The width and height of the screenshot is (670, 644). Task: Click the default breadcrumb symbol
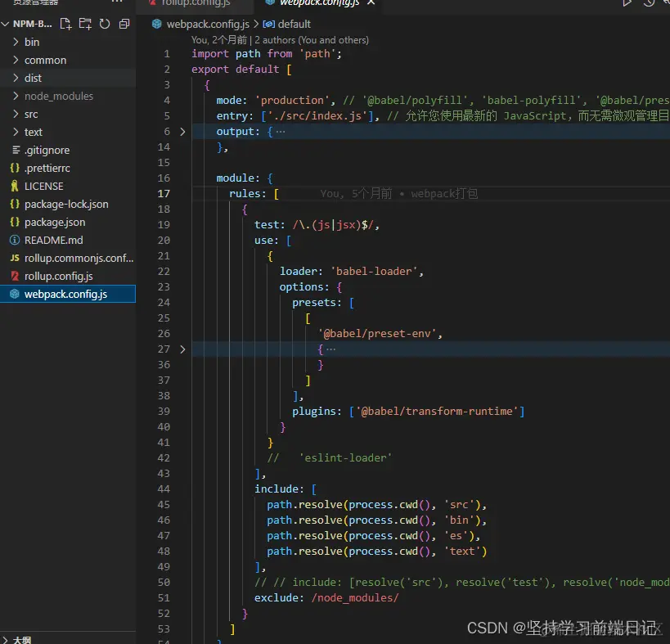294,25
